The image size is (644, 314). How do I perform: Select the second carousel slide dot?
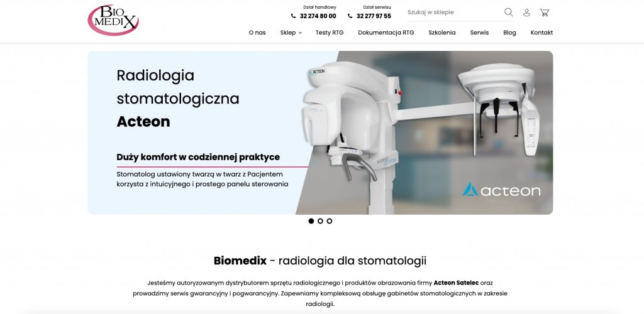(320, 221)
